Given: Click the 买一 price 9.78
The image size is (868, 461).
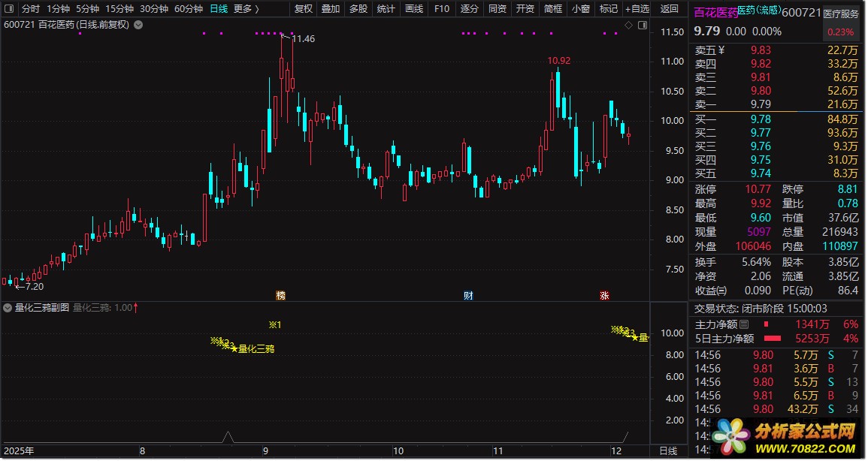Looking at the screenshot, I should [761, 119].
